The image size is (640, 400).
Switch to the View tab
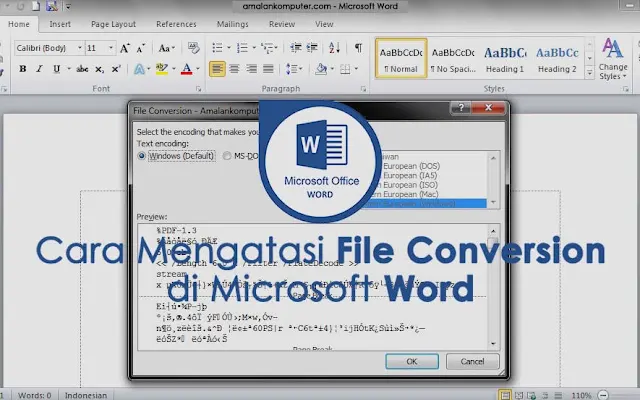coord(324,24)
